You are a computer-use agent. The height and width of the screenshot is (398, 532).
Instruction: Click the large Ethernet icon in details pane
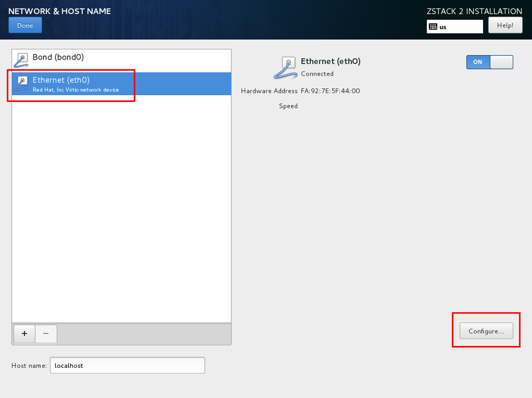point(285,67)
